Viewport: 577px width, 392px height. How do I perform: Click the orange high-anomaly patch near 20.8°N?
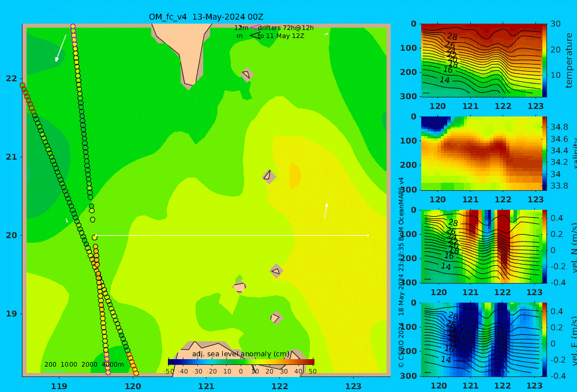[x=295, y=175]
